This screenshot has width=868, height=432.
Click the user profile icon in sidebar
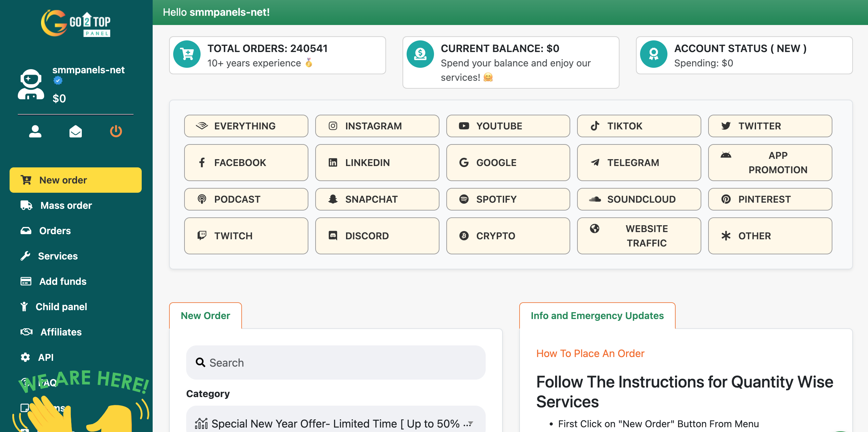(35, 131)
